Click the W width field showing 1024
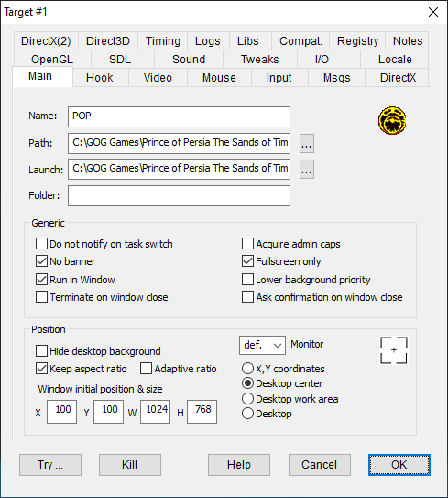 click(x=155, y=412)
